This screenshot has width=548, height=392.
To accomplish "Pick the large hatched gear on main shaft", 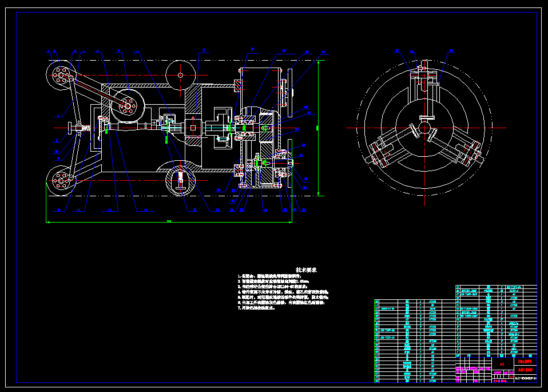I will pyautogui.click(x=267, y=128).
